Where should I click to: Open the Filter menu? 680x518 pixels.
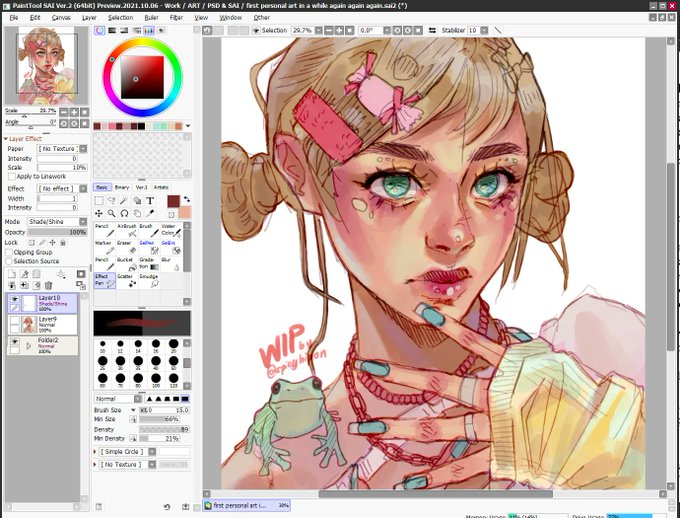coord(176,17)
